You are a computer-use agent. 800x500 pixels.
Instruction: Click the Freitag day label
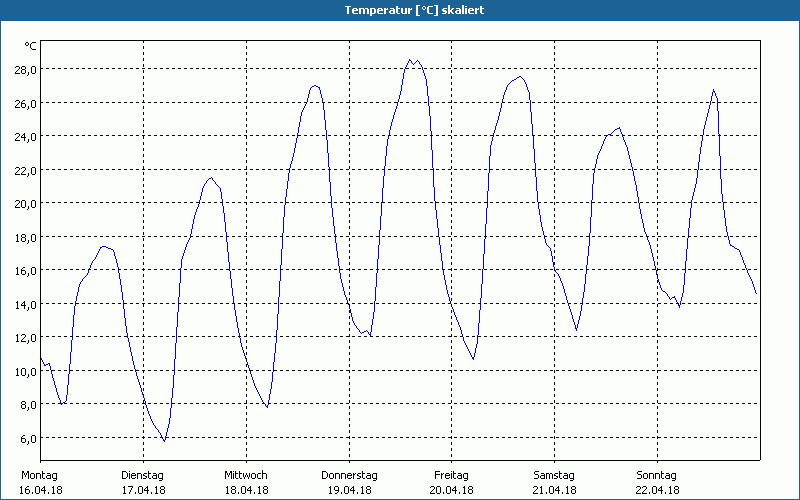(x=452, y=476)
